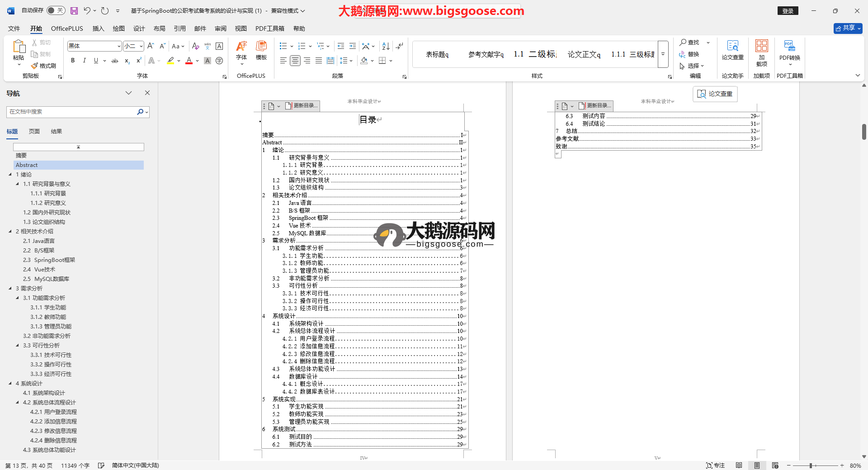
Task: Toggle the 自动保存 autosave switch
Action: point(56,10)
